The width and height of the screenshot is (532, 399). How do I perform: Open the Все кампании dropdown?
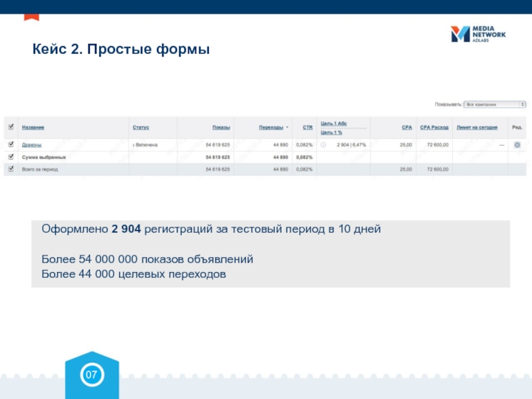pyautogui.click(x=495, y=104)
